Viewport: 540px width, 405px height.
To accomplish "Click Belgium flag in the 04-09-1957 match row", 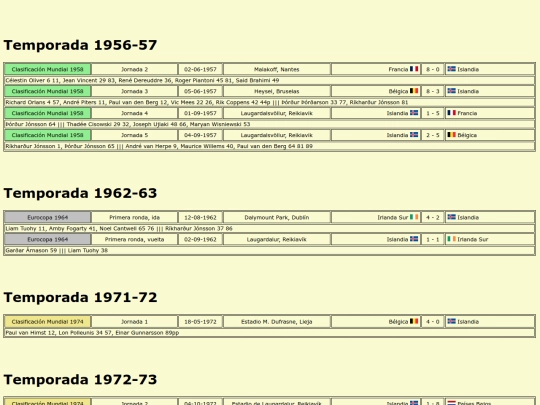I will [x=451, y=135].
